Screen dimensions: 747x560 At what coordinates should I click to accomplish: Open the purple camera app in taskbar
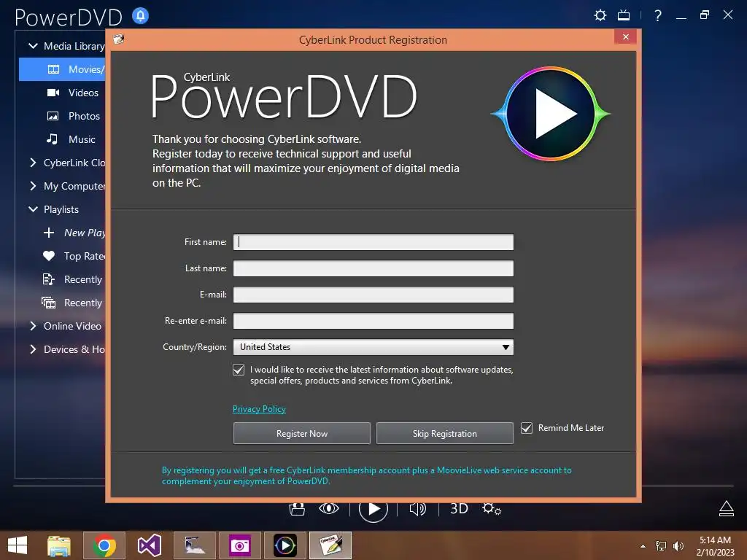tap(239, 545)
